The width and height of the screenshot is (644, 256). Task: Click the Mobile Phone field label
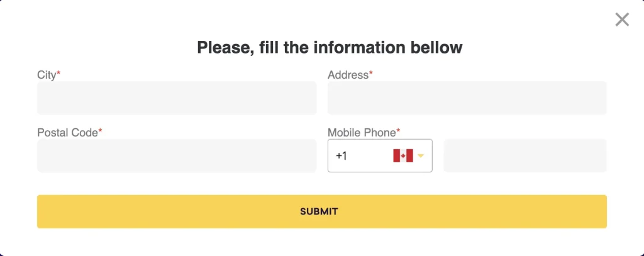pyautogui.click(x=362, y=133)
